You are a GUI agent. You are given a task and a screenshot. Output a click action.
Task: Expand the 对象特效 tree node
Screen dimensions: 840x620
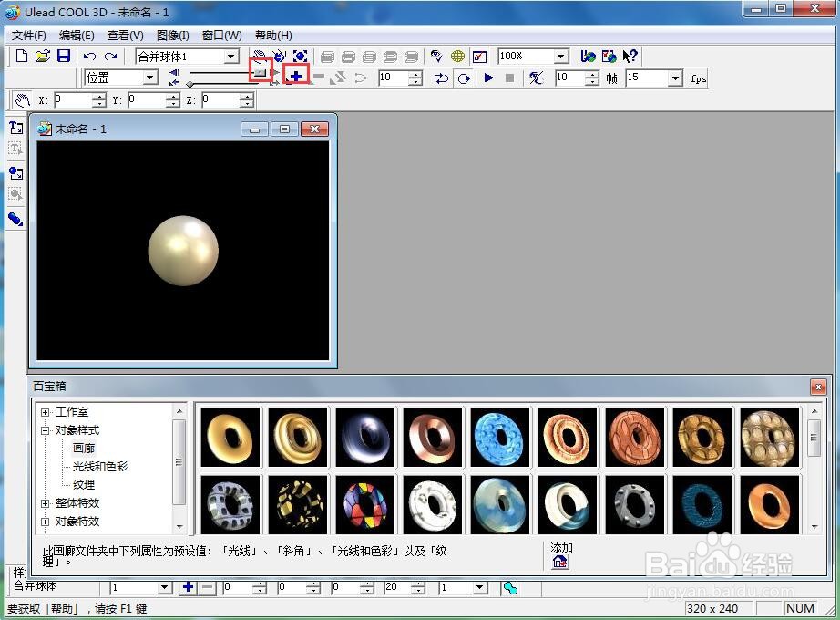(x=46, y=522)
